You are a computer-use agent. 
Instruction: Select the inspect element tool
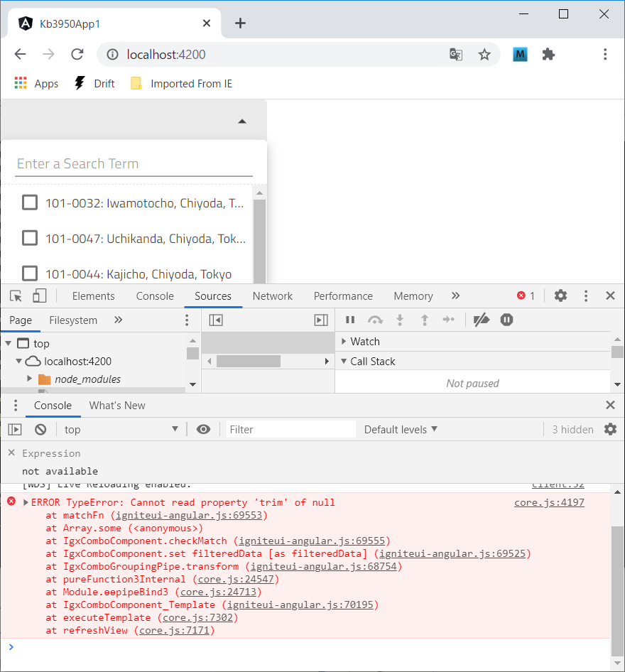pos(14,296)
